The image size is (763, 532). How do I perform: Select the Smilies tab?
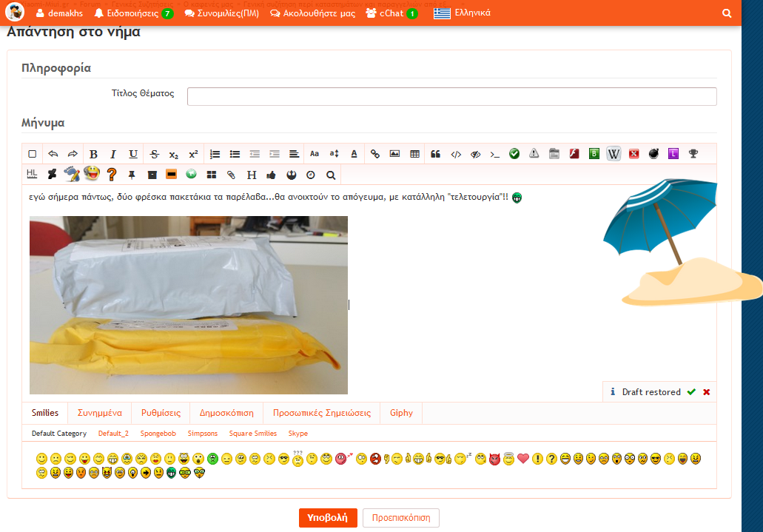tap(44, 413)
